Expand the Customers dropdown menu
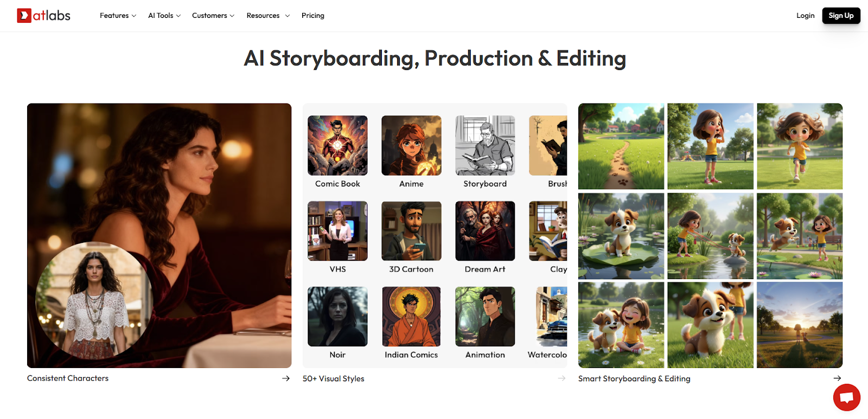Image resolution: width=868 pixels, height=419 pixels. [213, 16]
